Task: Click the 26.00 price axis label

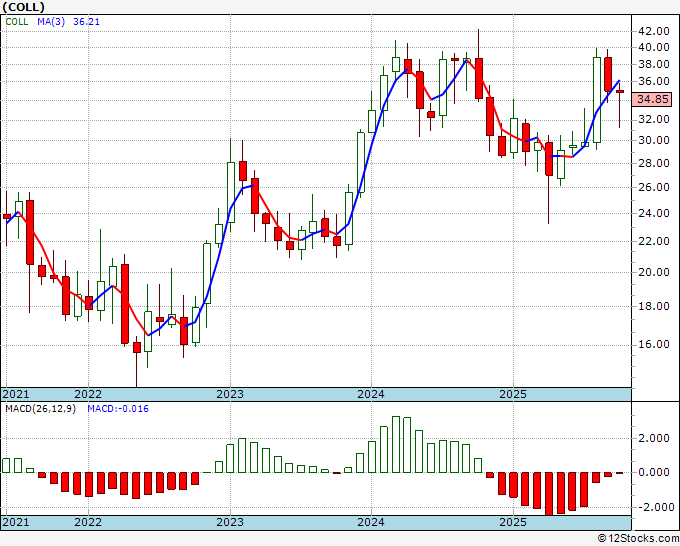Action: click(653, 187)
